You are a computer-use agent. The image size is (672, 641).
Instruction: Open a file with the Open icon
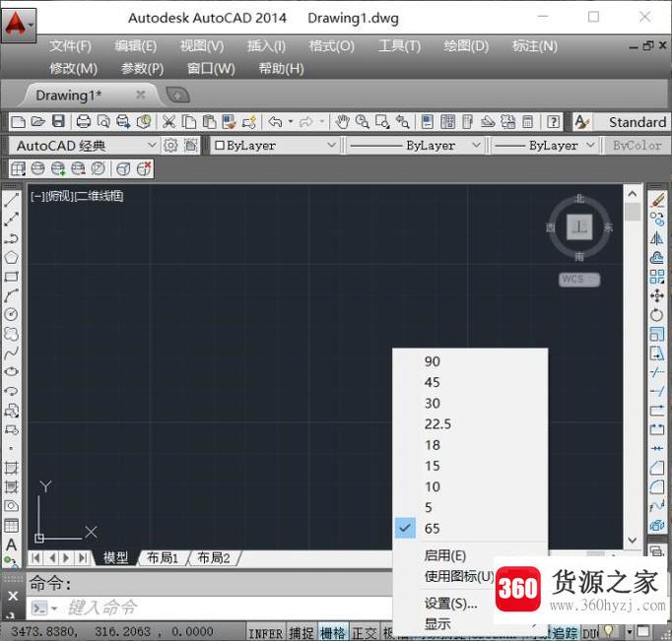(x=37, y=122)
